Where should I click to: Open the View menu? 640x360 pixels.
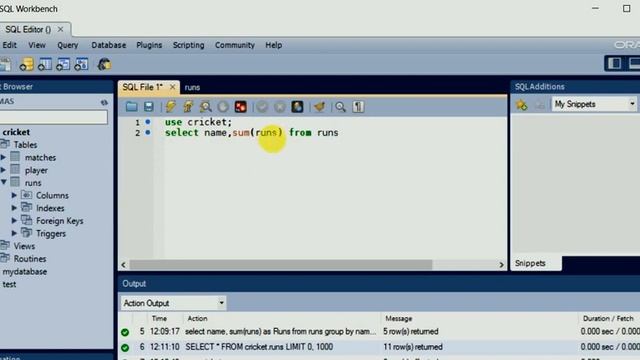[37, 45]
